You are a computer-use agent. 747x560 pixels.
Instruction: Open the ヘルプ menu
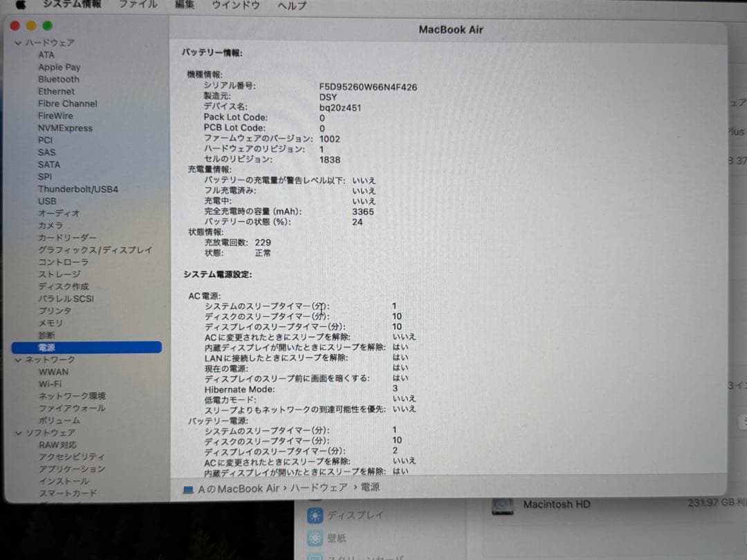tap(291, 6)
